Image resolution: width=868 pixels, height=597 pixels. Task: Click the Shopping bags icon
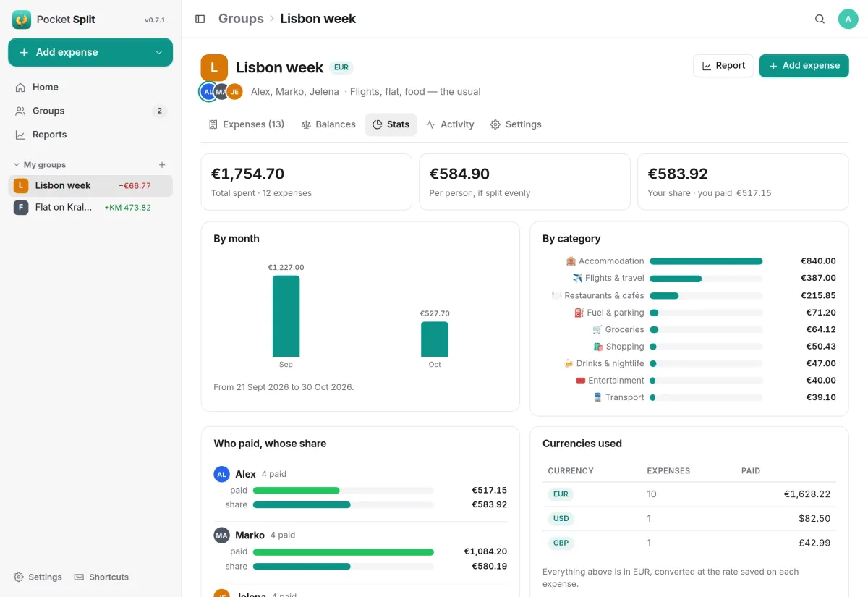coord(598,347)
